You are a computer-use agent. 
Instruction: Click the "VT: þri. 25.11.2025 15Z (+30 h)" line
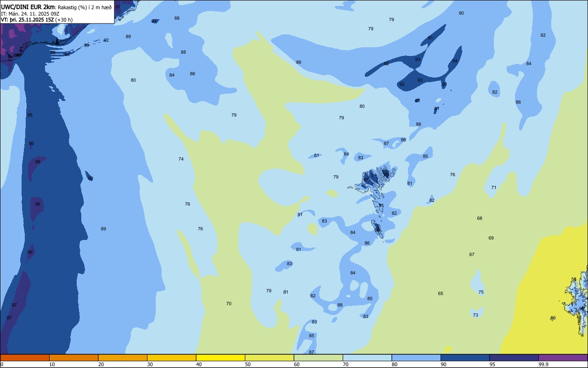coord(37,20)
